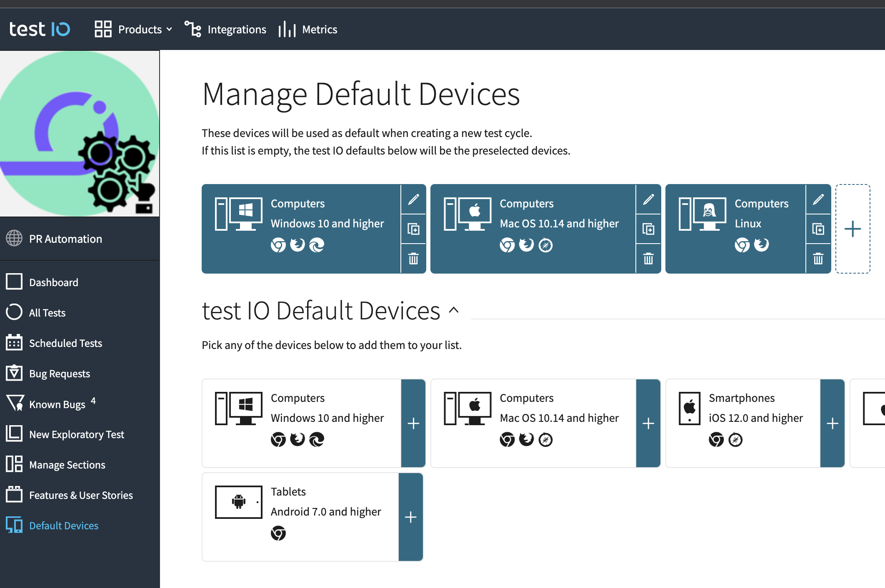Click the test IO logo
This screenshot has width=885, height=588.
[40, 29]
